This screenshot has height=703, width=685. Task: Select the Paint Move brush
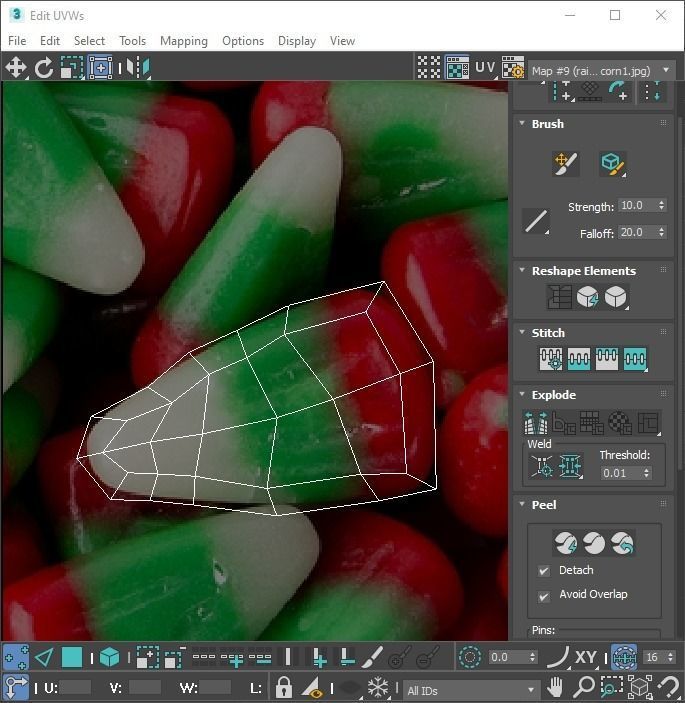coord(565,164)
